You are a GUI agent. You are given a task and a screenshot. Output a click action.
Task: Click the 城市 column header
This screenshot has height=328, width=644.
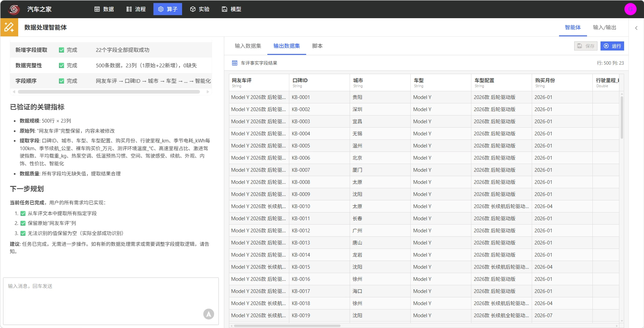[380, 83]
